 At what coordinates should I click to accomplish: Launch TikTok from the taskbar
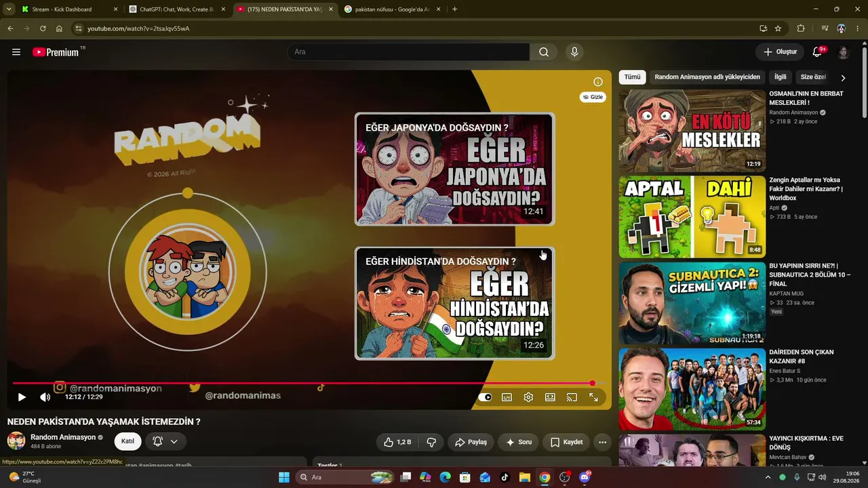(505, 477)
